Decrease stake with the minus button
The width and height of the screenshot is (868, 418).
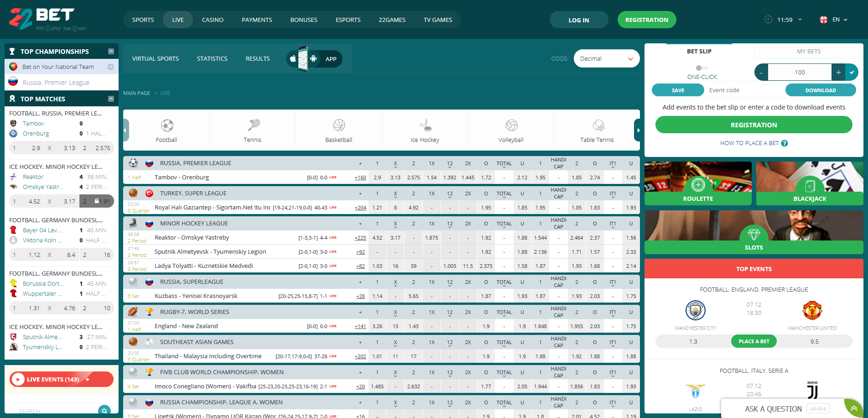tap(761, 72)
